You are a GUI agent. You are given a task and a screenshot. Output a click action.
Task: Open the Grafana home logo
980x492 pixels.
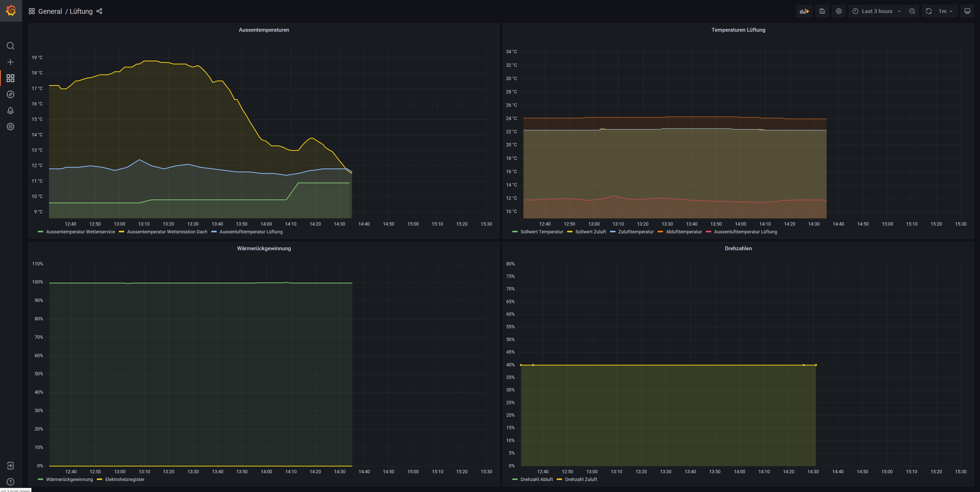pyautogui.click(x=11, y=11)
